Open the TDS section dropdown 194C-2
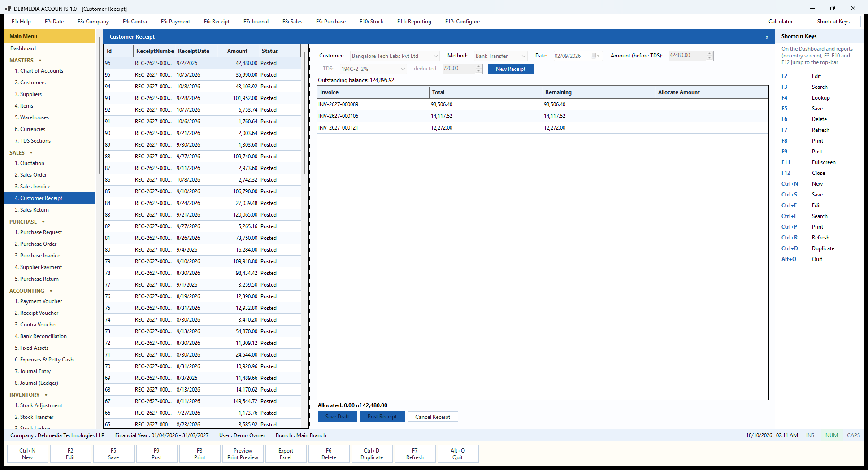Image resolution: width=868 pixels, height=470 pixels. [373, 69]
